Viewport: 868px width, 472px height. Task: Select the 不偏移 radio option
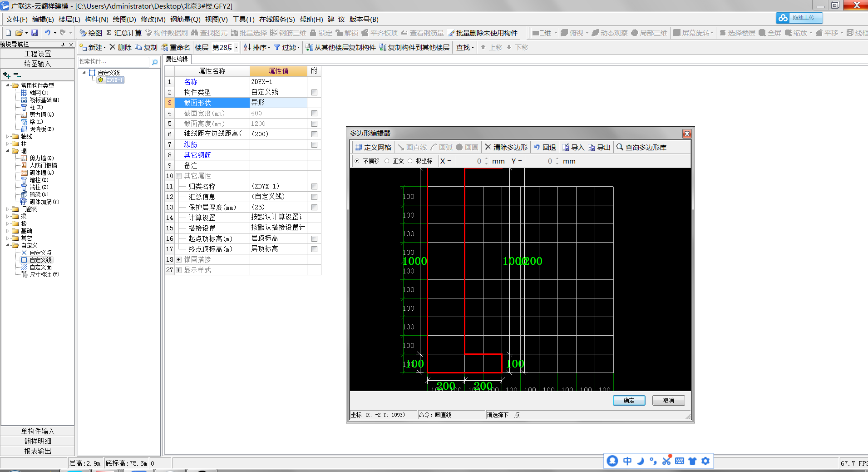click(x=357, y=161)
